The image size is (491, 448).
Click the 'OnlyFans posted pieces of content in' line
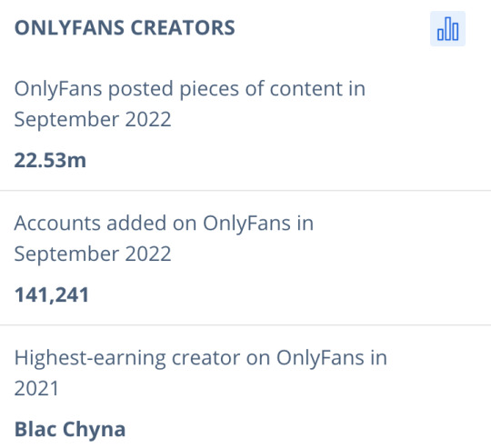click(x=190, y=89)
